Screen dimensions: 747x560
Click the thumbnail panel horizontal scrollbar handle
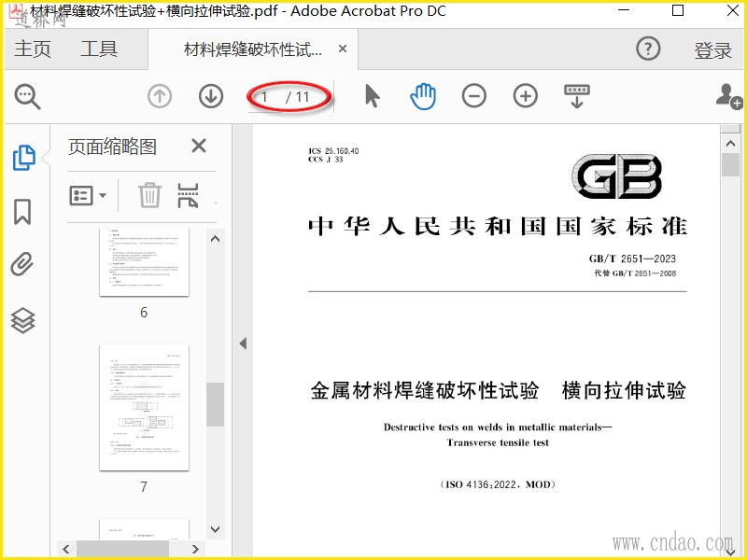coord(123,549)
